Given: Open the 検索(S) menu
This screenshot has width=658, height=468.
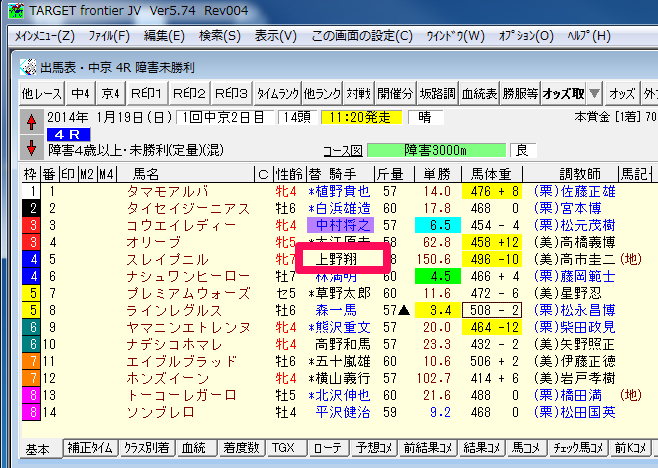Looking at the screenshot, I should click(x=219, y=36).
